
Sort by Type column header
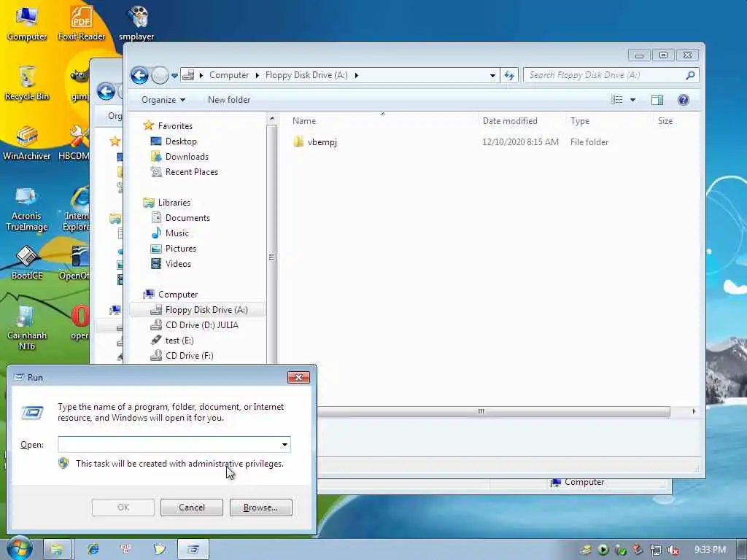click(x=580, y=121)
